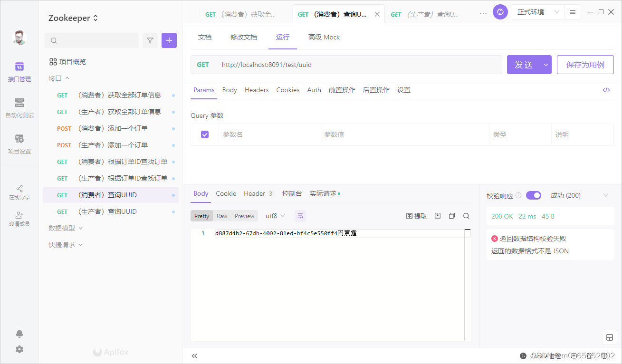Click the 参数名 input cell
This screenshot has width=622, height=364.
(269, 134)
